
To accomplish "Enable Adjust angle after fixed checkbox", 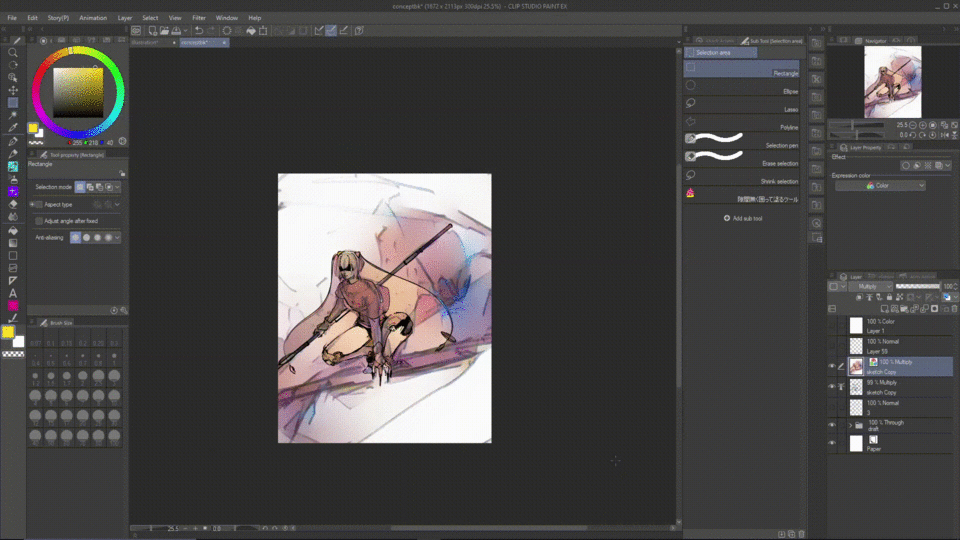I will coord(39,221).
